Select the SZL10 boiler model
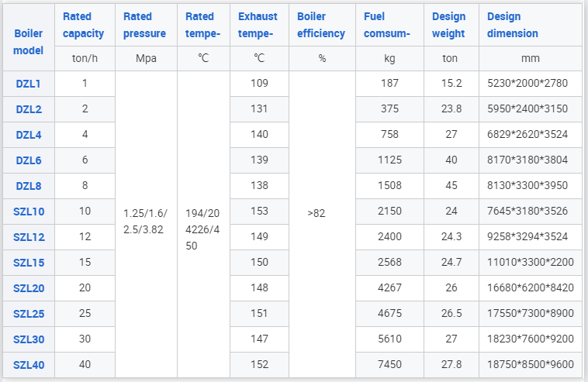Image resolution: width=588 pixels, height=382 pixels. tap(29, 212)
